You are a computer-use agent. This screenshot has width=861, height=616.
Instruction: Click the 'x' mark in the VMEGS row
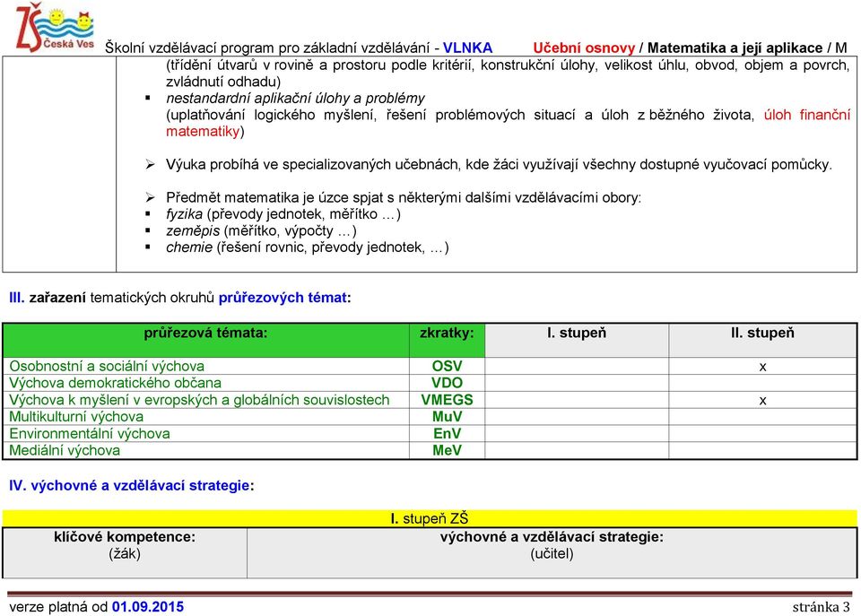coord(762,401)
